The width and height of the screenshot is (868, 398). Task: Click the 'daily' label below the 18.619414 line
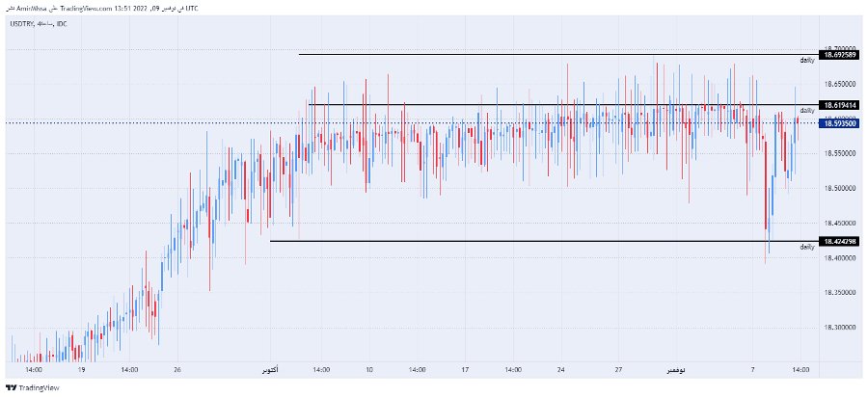coord(807,110)
